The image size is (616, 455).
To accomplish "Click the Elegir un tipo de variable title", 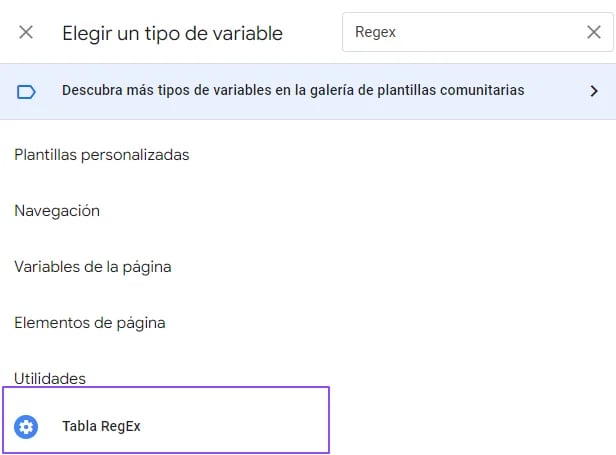I will click(x=172, y=33).
